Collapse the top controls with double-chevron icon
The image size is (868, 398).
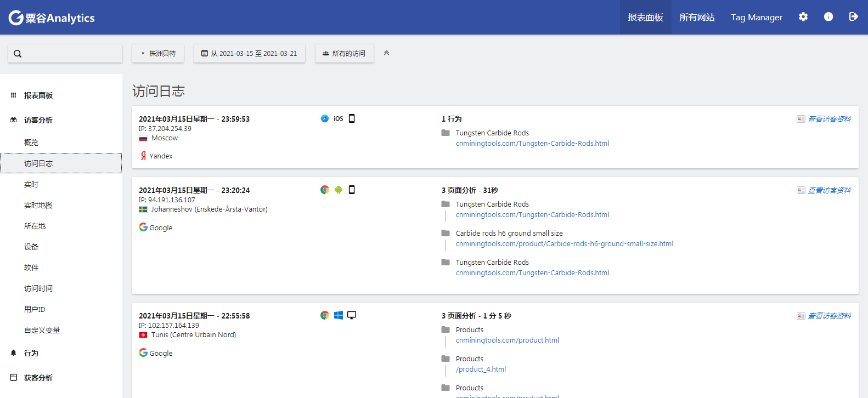click(386, 53)
